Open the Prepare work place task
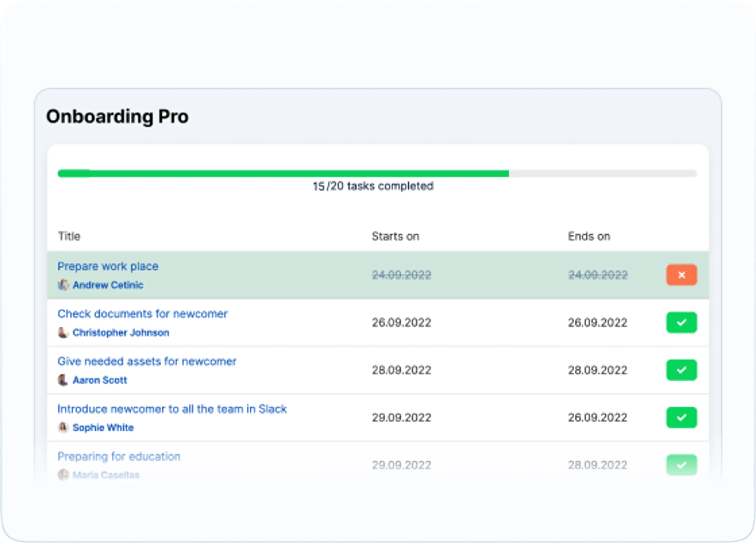The height and width of the screenshot is (543, 756). (108, 266)
